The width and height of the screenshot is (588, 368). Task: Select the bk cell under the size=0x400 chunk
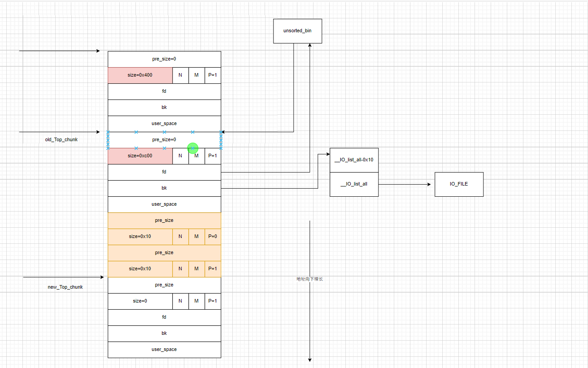click(164, 108)
